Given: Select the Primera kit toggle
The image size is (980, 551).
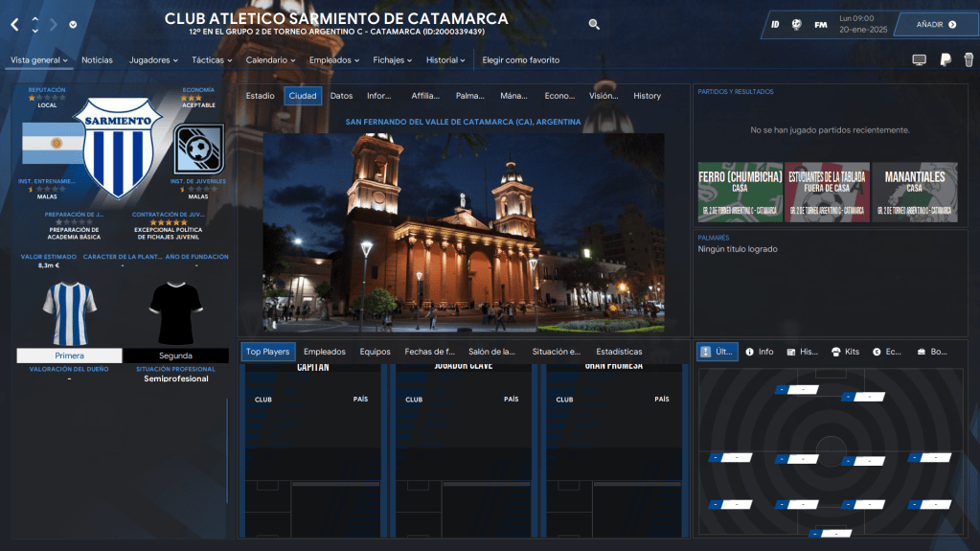Looking at the screenshot, I should point(69,356).
